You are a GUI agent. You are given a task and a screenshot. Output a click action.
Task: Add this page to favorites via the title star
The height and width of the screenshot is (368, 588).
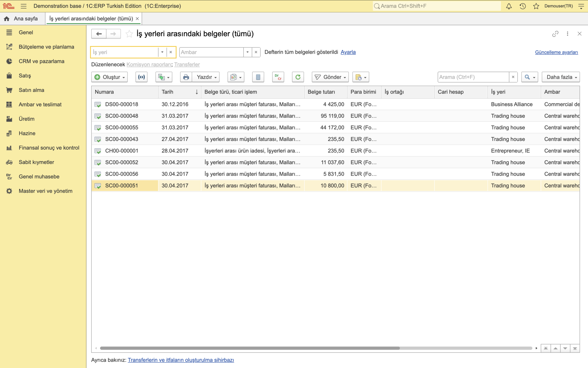coord(129,34)
